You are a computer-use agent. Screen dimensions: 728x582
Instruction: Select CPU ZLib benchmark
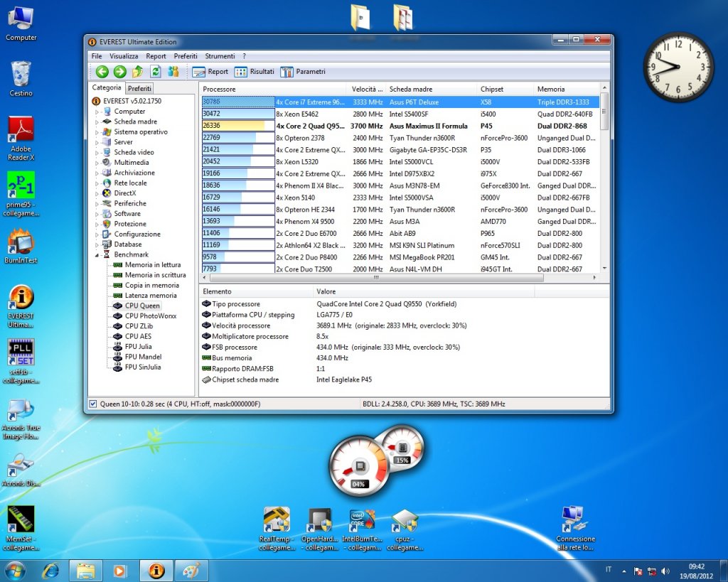(x=139, y=325)
